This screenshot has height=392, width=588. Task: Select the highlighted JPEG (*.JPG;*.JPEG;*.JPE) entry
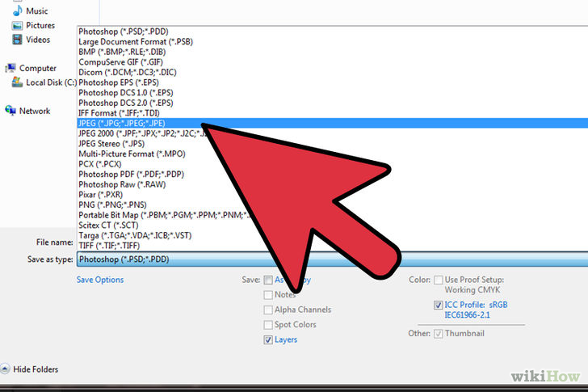[x=332, y=123]
